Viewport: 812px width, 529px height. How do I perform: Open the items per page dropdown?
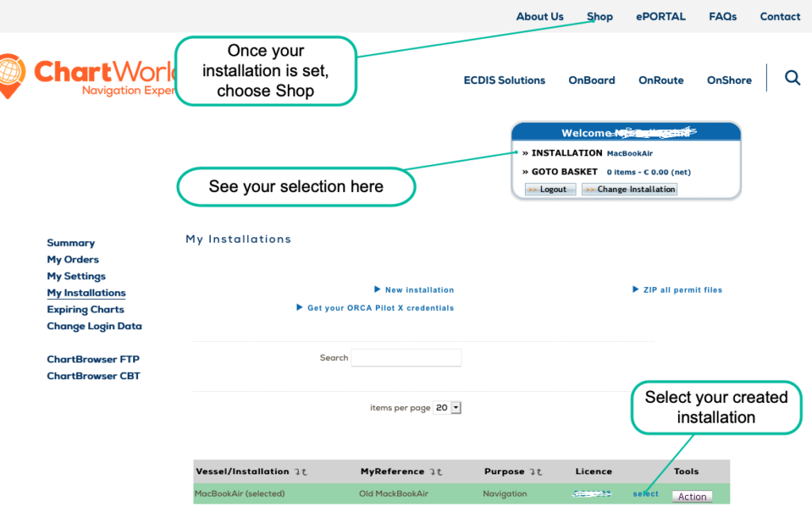448,407
